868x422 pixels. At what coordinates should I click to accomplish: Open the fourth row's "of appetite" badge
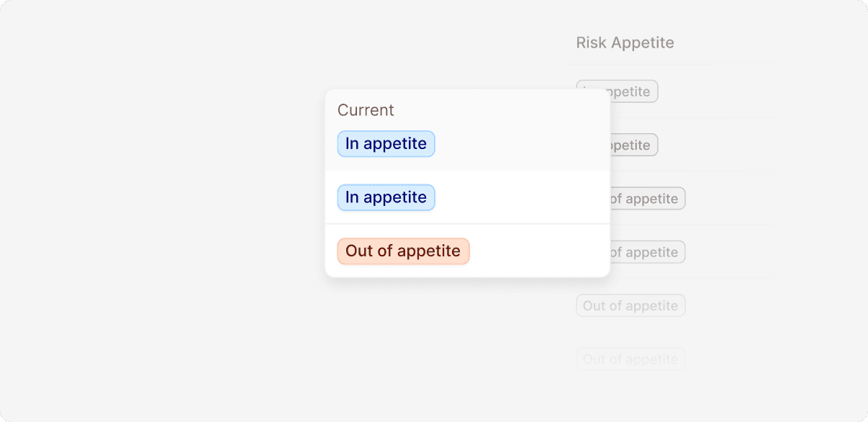point(648,252)
